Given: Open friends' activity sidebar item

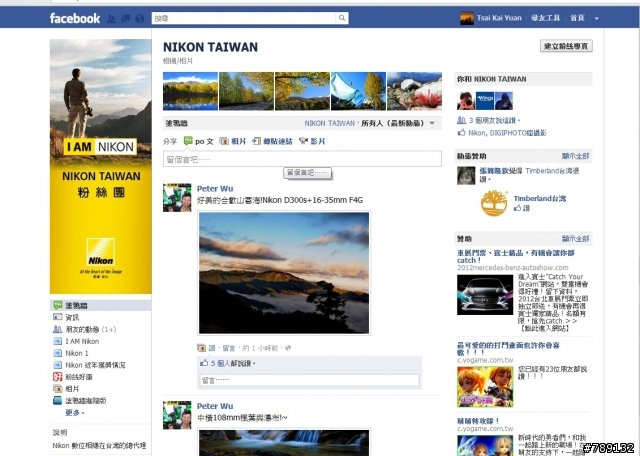Looking at the screenshot, I should pos(84,329).
